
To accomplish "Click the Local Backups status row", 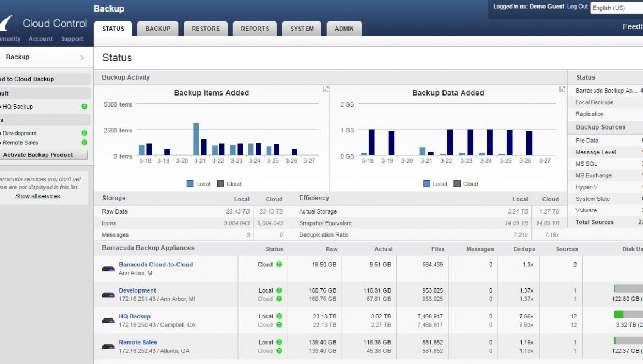I will click(x=605, y=102).
